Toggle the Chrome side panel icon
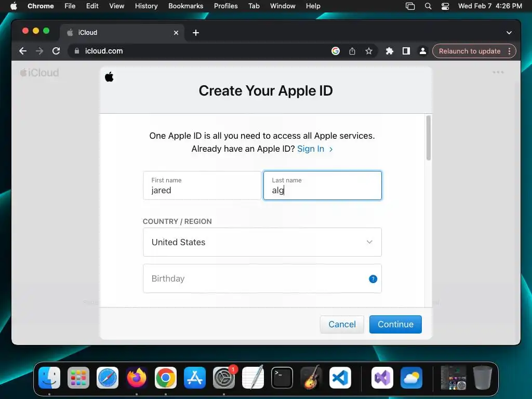This screenshot has height=399, width=532. 406,51
